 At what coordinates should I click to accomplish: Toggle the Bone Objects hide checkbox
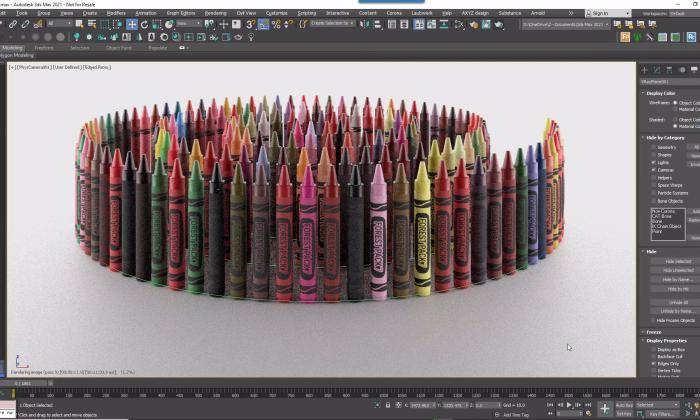tap(654, 201)
